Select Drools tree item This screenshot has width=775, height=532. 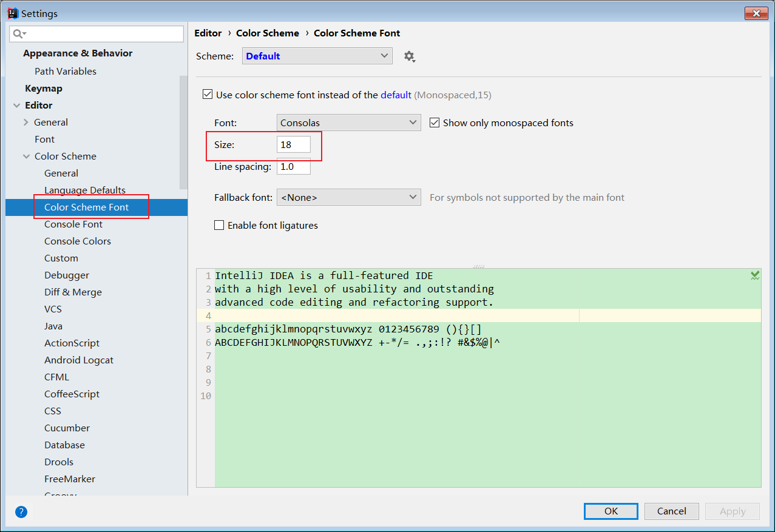[59, 462]
